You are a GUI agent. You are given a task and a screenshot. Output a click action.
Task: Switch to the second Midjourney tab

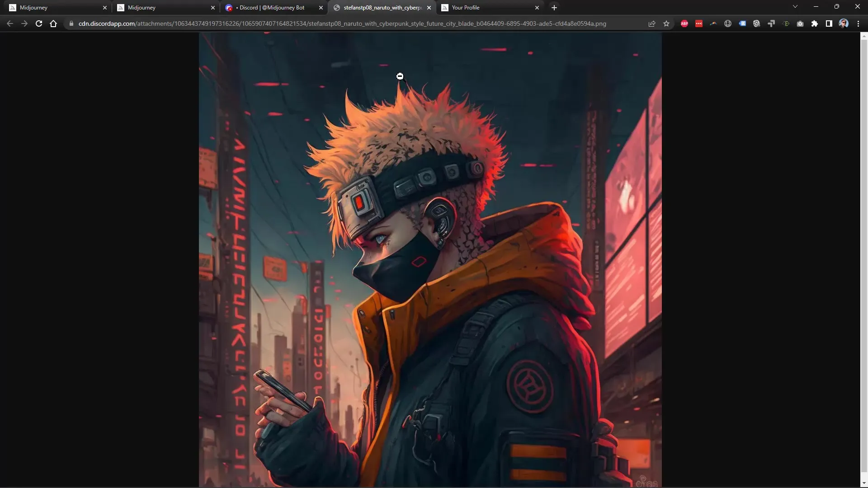coord(165,8)
